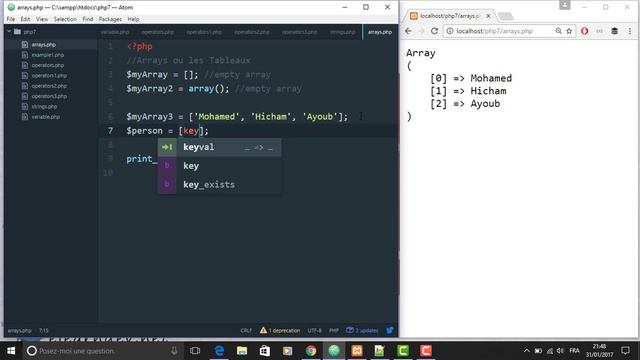Screen dimensions: 640x360
Task: Switch to the operators.php editor tab
Action: pyautogui.click(x=158, y=32)
